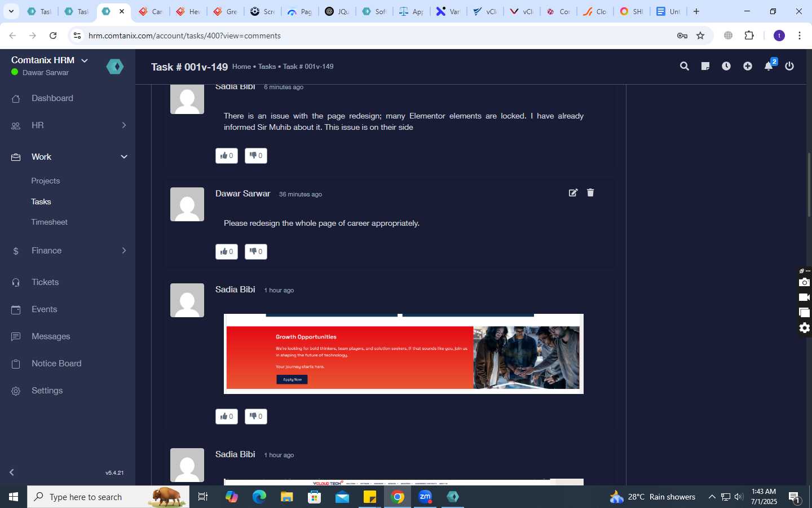Switch to the SHI browser tab
The width and height of the screenshot is (812, 508).
(631, 11)
